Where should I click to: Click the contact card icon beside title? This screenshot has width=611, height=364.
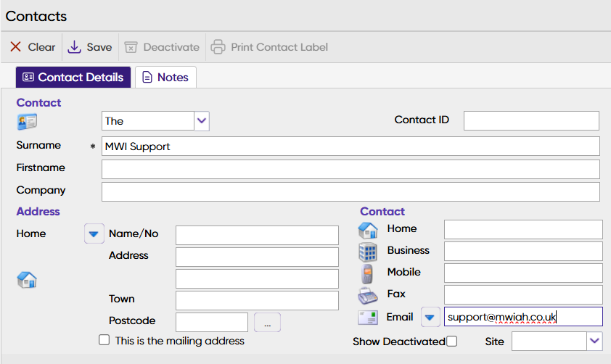pos(27,122)
